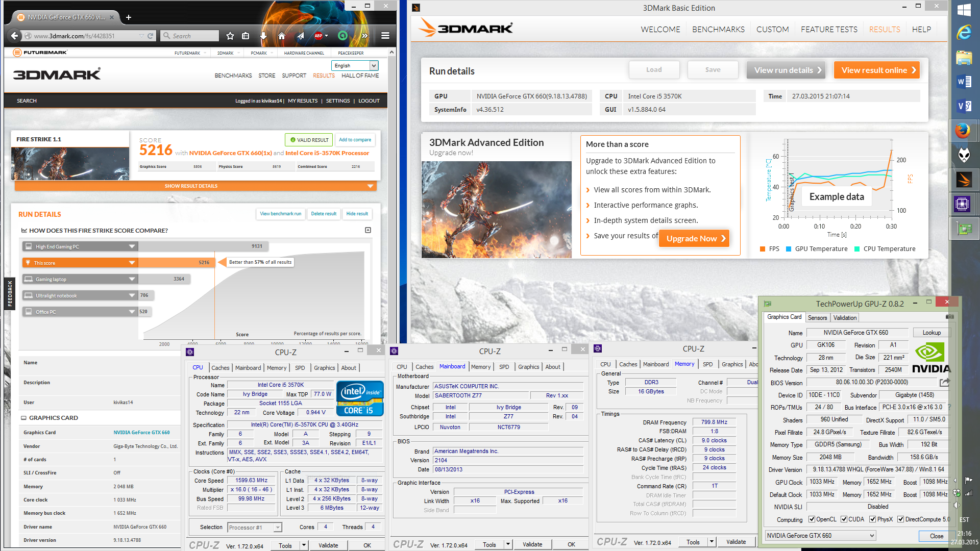
Task: Open BENCHMARKS in the 3DMark app
Action: point(718,30)
